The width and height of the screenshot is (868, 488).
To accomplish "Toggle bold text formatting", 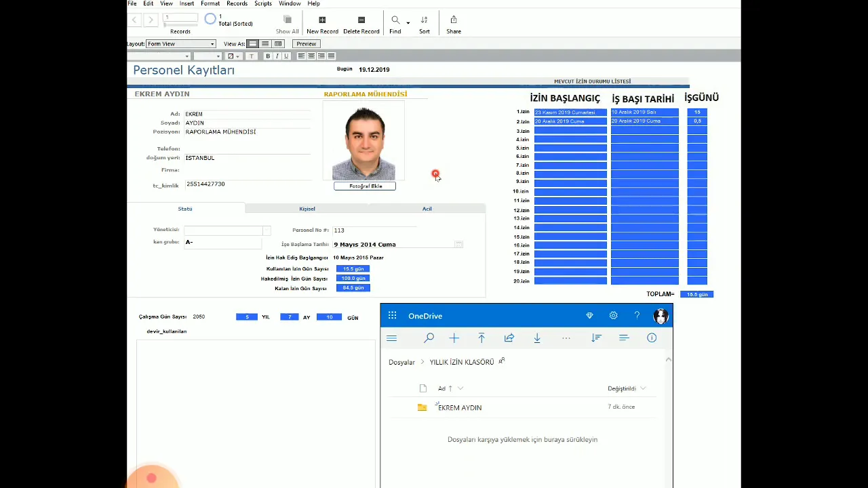I will click(x=268, y=56).
